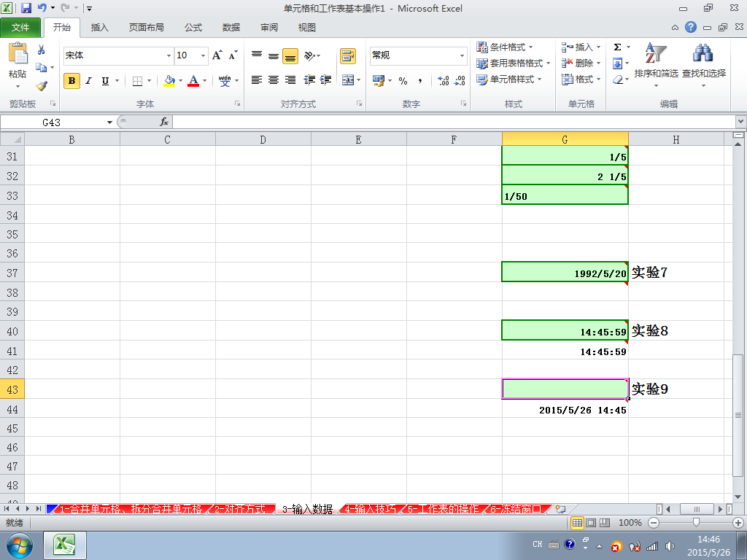Click the zoom in plus button
This screenshot has height=560, width=747.
click(738, 523)
